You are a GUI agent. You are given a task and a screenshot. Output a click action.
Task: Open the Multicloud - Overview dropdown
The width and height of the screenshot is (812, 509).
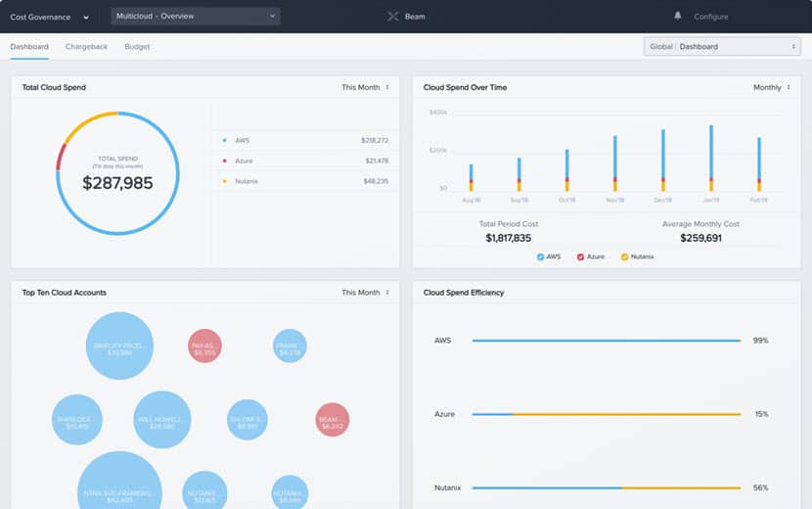point(196,16)
